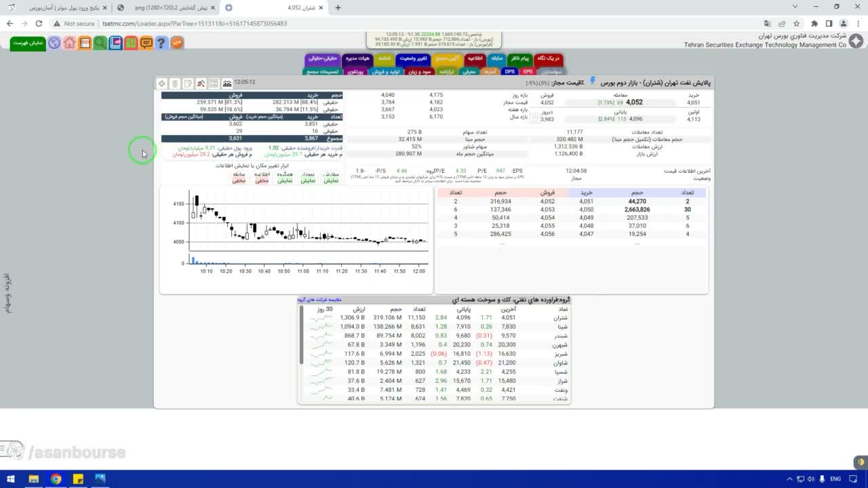The height and width of the screenshot is (488, 868).
Task: Toggle نمودار display (نمایش)
Action: (x=308, y=180)
